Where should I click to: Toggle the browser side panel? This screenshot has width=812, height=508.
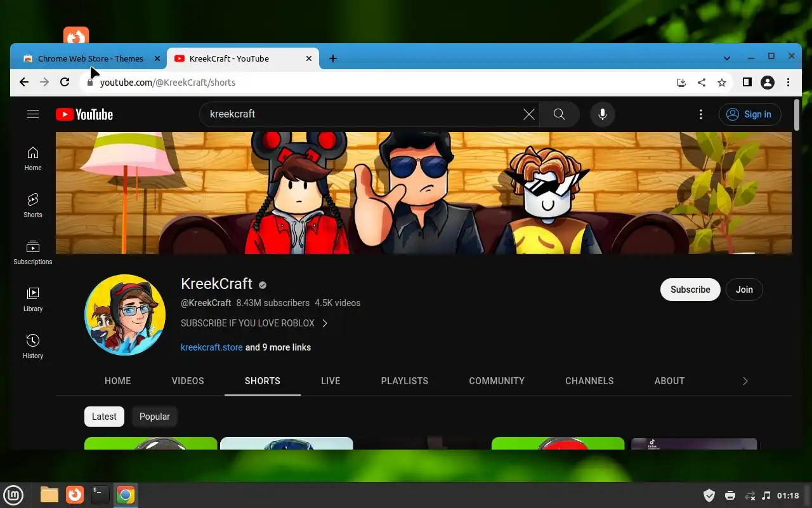(x=747, y=82)
